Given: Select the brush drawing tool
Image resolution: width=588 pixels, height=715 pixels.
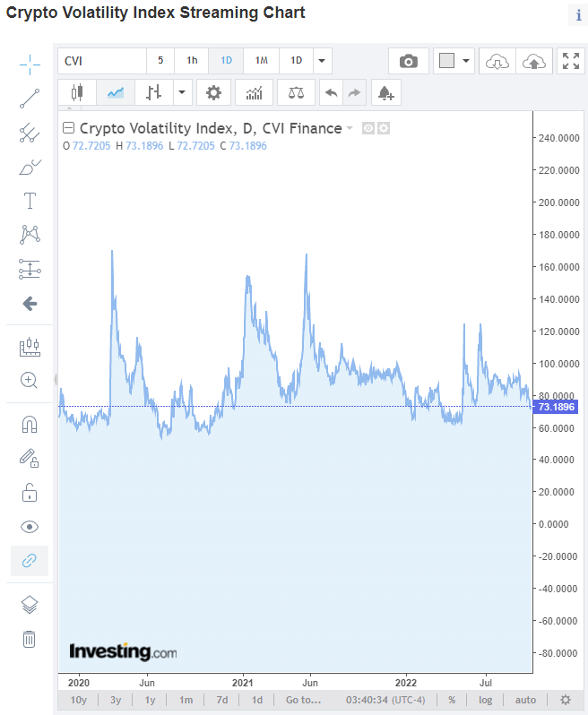Looking at the screenshot, I should click(30, 167).
